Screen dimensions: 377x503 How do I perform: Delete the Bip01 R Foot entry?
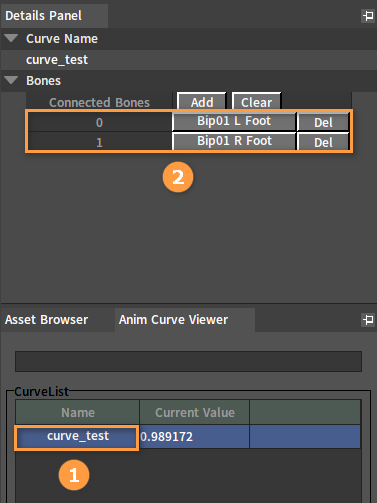click(x=323, y=142)
